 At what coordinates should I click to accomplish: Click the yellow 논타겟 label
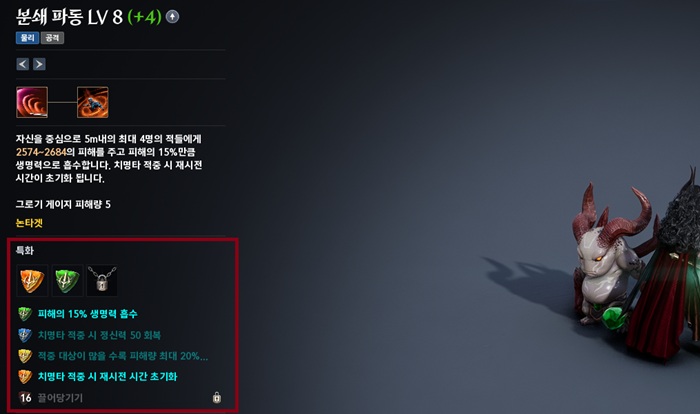click(29, 223)
